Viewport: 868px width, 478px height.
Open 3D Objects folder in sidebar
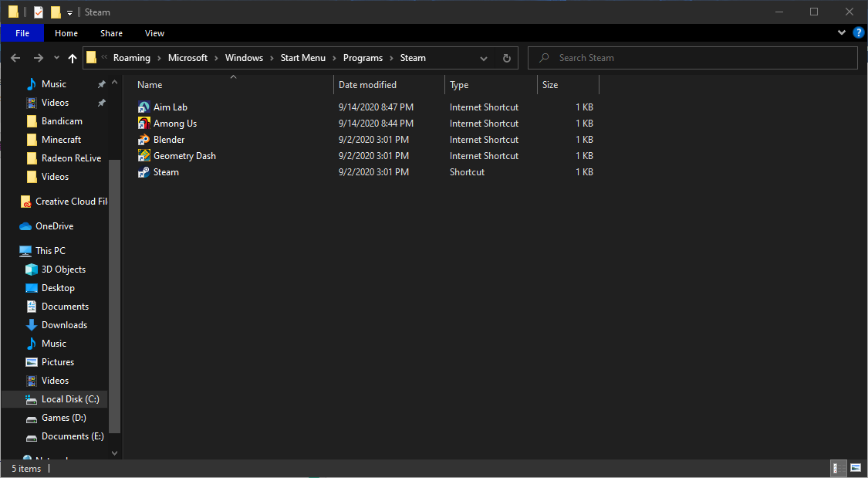click(x=56, y=270)
